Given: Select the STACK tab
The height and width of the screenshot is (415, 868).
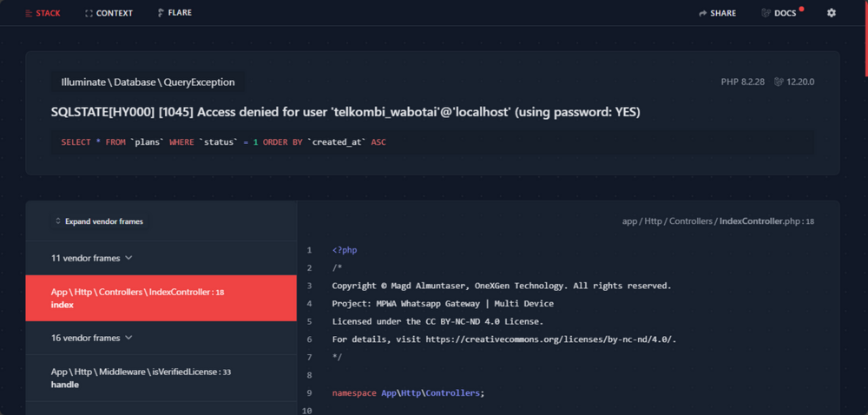Looking at the screenshot, I should tap(43, 13).
